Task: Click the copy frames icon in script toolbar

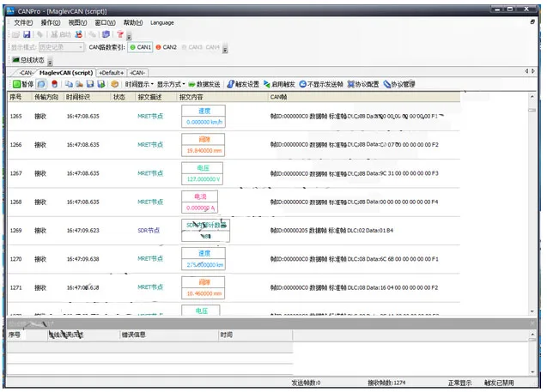Action: 69,84
